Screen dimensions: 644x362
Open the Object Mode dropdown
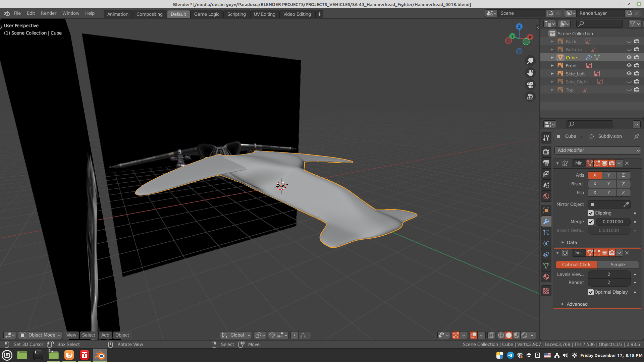coord(40,335)
